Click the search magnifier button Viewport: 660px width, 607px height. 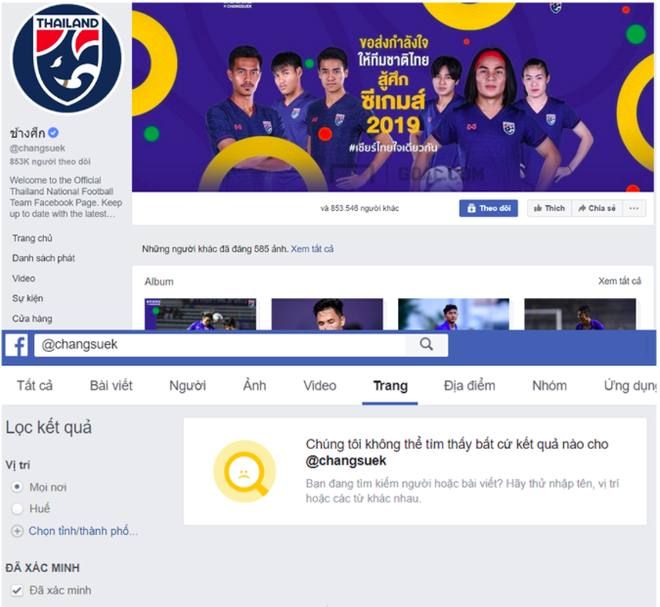click(x=426, y=344)
